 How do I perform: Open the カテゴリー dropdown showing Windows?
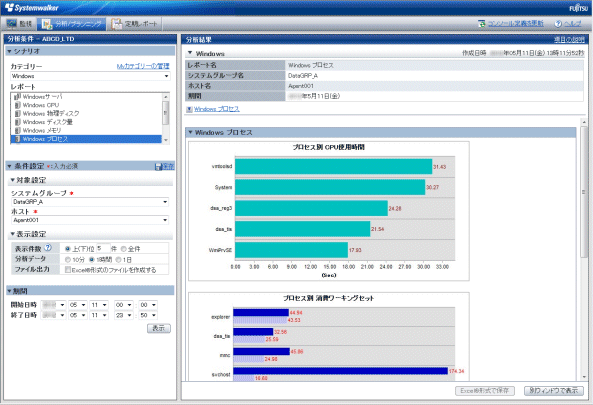(x=90, y=76)
